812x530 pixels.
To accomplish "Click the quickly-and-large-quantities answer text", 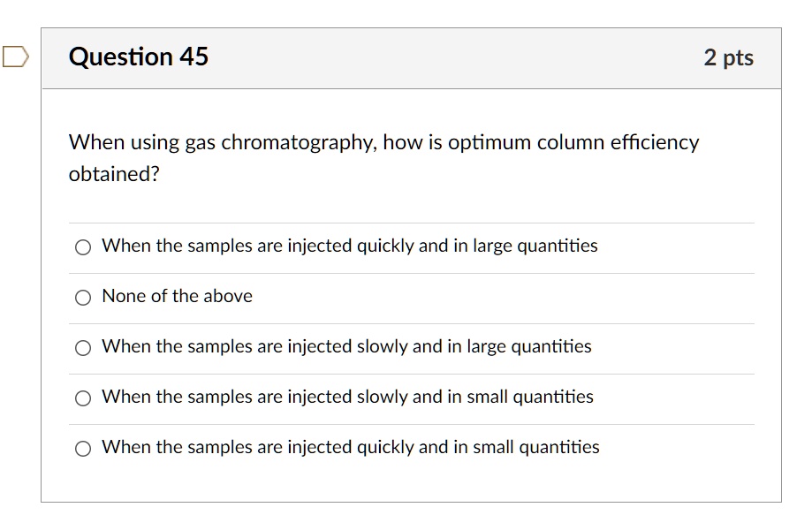I will point(349,246).
